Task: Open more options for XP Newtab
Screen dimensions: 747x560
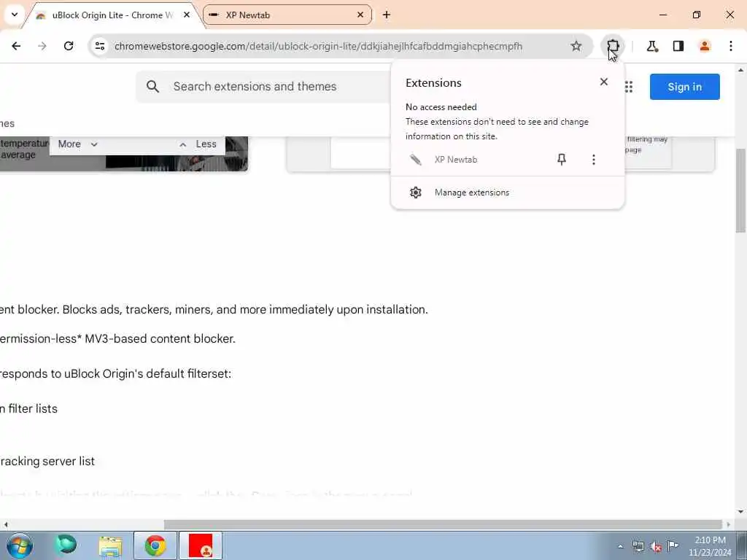Action: (x=593, y=160)
